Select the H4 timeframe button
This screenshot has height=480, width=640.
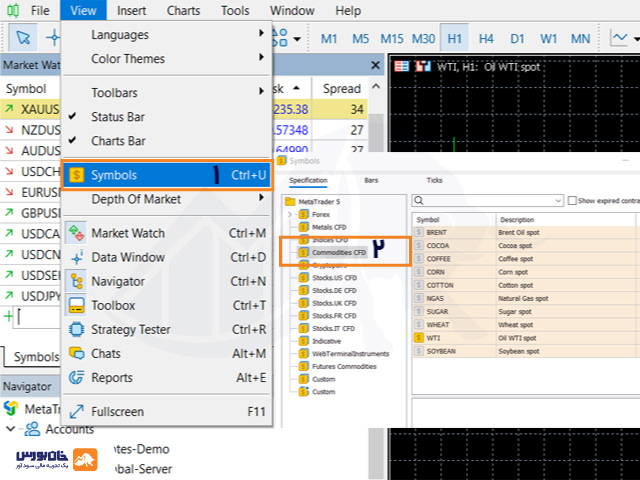pyautogui.click(x=486, y=39)
